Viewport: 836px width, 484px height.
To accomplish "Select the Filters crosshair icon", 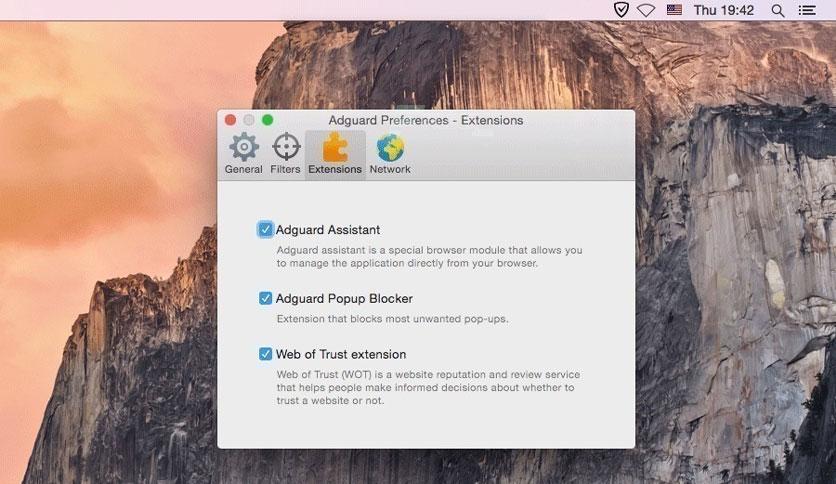I will [286, 147].
